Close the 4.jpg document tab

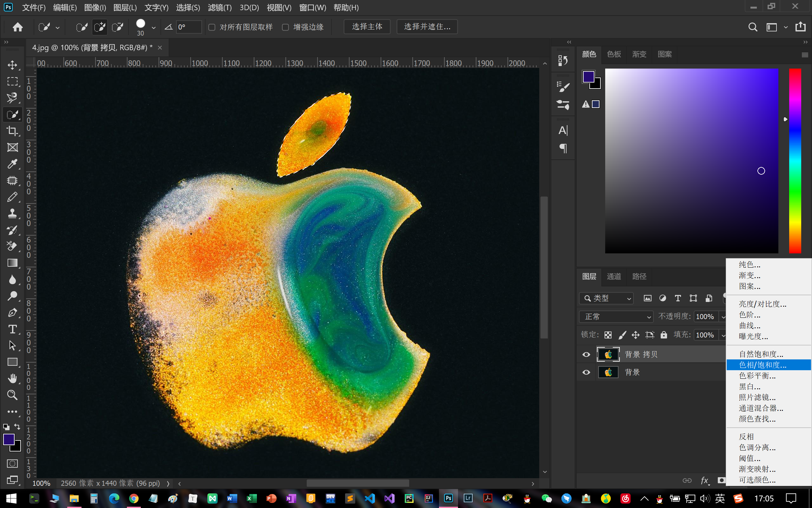pos(160,48)
